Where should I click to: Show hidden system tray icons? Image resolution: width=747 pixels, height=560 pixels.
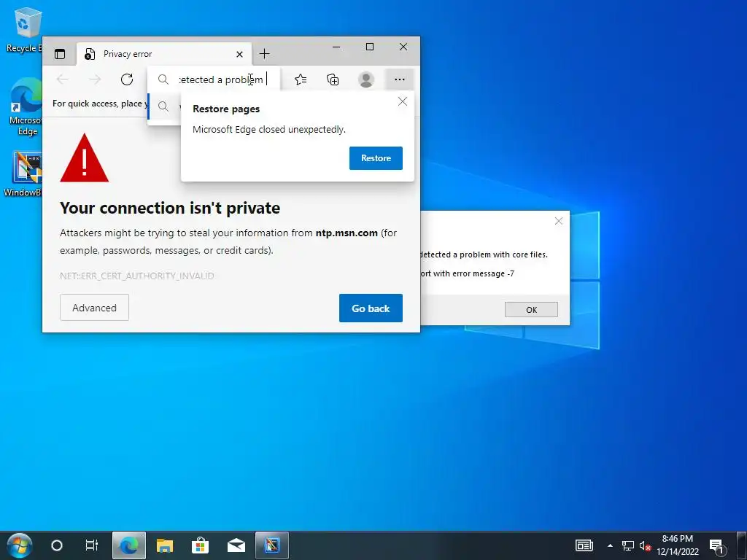pyautogui.click(x=611, y=545)
